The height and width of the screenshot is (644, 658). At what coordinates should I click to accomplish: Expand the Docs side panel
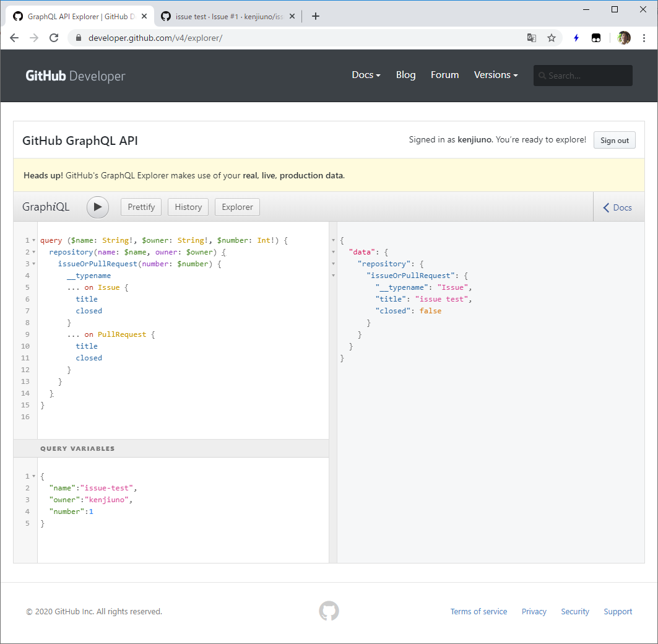point(617,207)
